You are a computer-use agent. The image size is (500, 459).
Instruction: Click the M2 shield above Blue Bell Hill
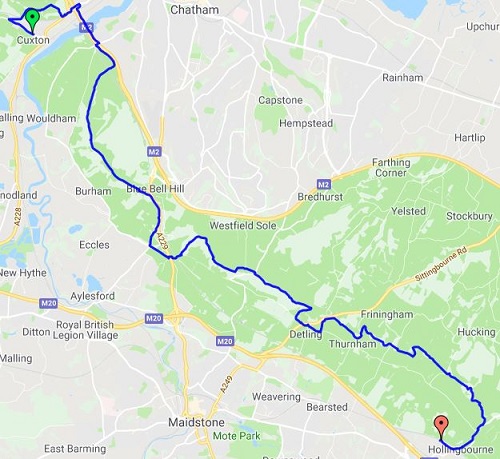pos(154,152)
